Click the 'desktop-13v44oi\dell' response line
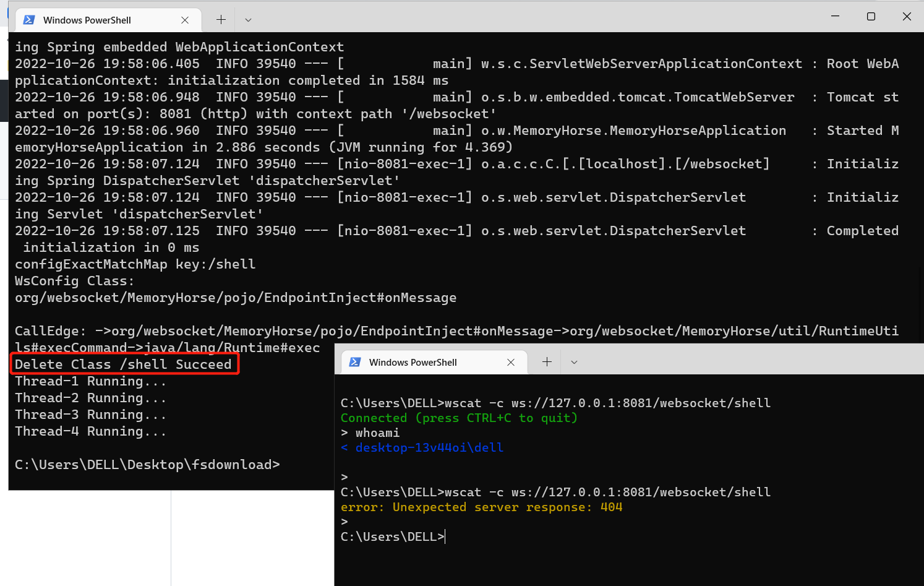924x586 pixels. (422, 447)
